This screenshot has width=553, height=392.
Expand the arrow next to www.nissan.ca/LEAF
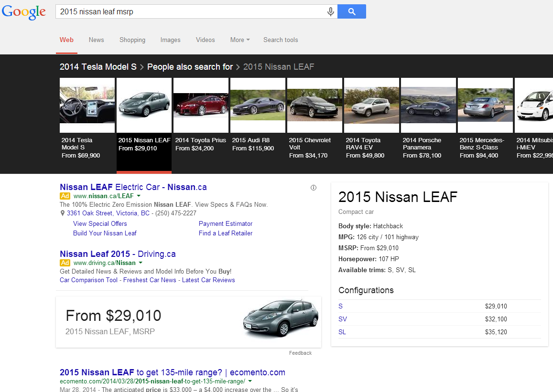139,196
